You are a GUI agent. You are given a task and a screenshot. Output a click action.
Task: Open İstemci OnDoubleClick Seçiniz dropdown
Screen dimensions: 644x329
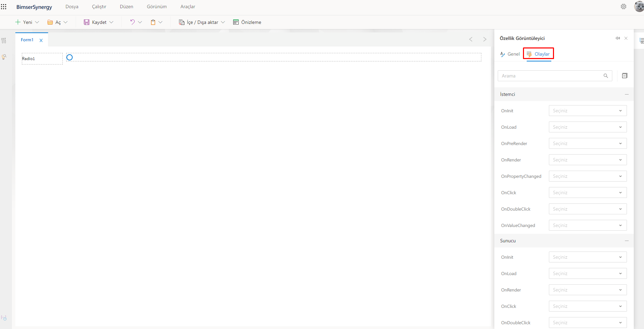point(588,209)
